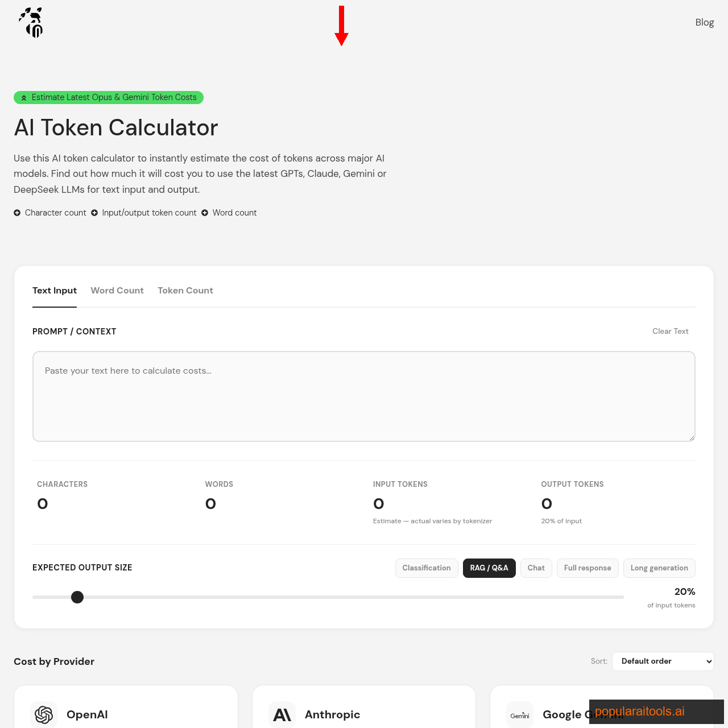Click the expected output size slider handle
Screen dimensions: 728x728
pyautogui.click(x=77, y=597)
